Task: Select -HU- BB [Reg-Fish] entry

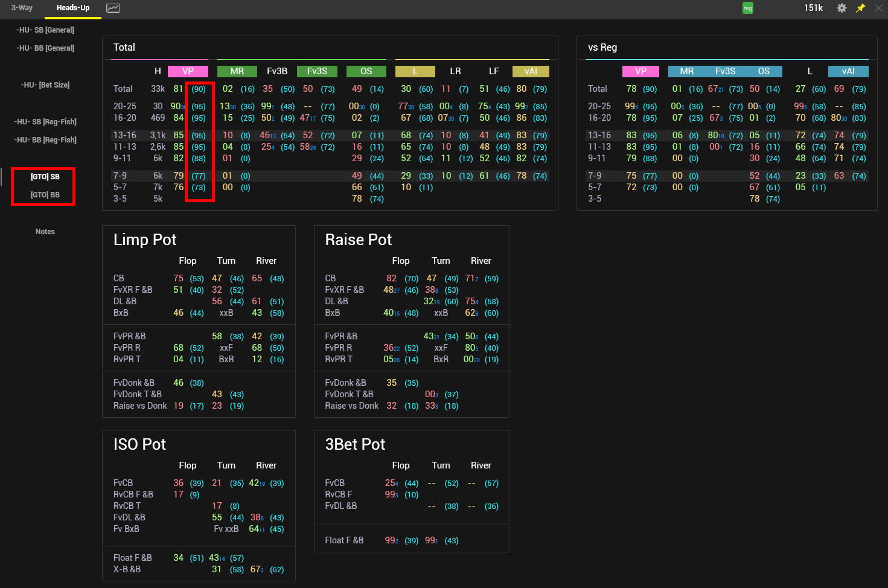Action: coord(45,140)
